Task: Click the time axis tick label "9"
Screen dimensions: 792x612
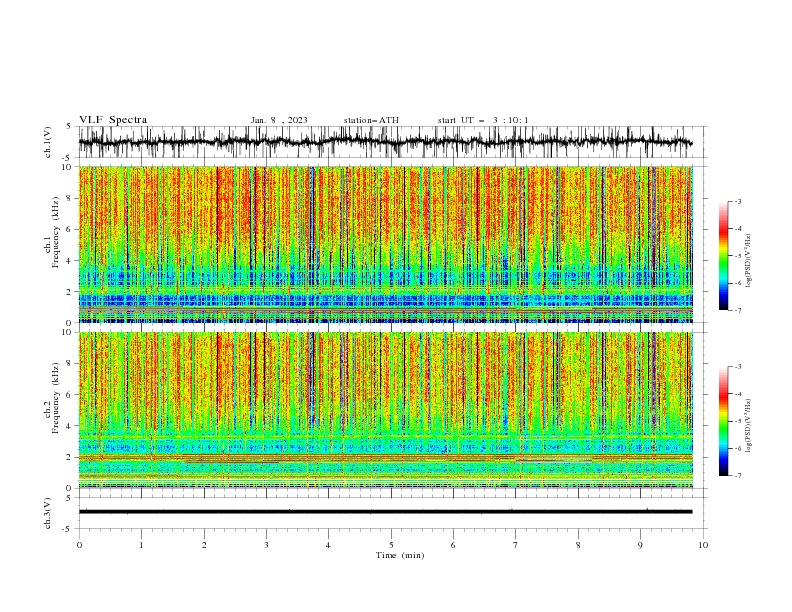Action: coord(640,545)
